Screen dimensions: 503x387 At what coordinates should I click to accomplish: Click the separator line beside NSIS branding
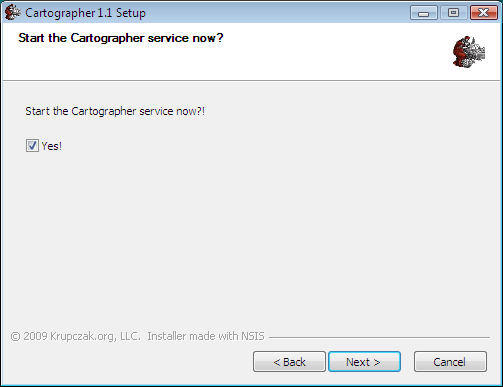point(379,337)
